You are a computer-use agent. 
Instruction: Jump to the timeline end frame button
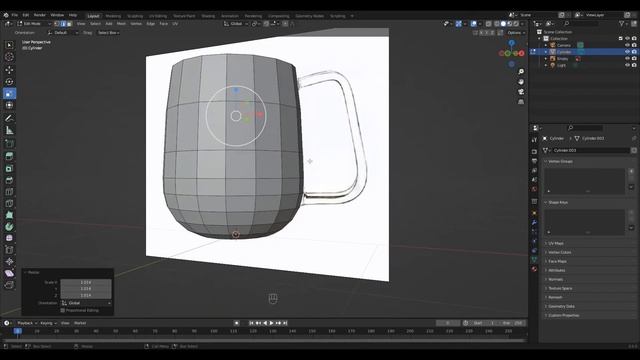click(x=285, y=323)
